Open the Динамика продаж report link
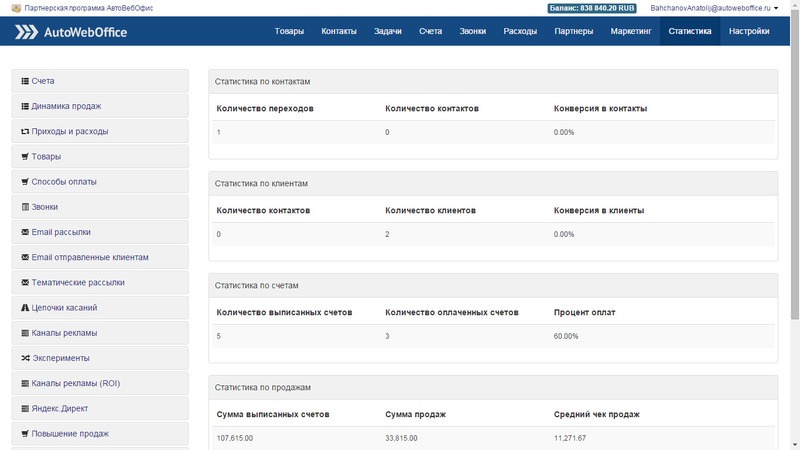This screenshot has height=450, width=800. (x=66, y=106)
